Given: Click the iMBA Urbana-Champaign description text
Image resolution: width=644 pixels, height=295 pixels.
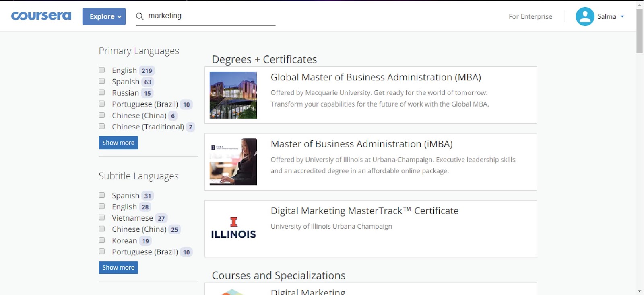Looking at the screenshot, I should tap(393, 165).
